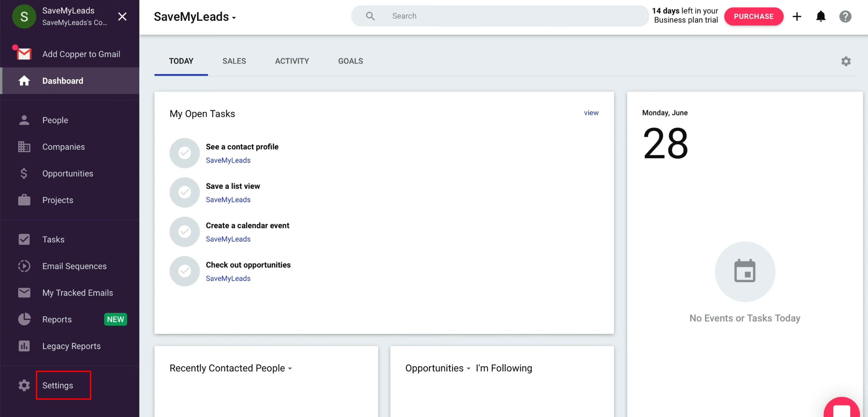Click SaveMyLeads link under Save a list view
Image resolution: width=868 pixels, height=417 pixels.
228,200
